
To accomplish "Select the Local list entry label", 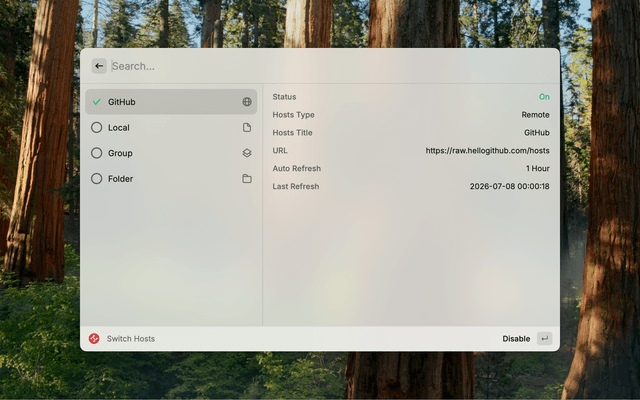I will point(119,127).
